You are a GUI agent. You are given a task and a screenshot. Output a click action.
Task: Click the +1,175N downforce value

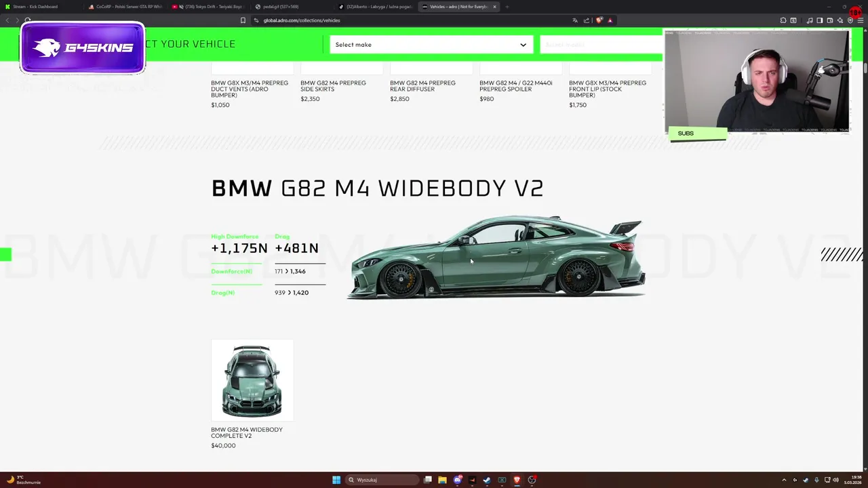[x=239, y=248]
